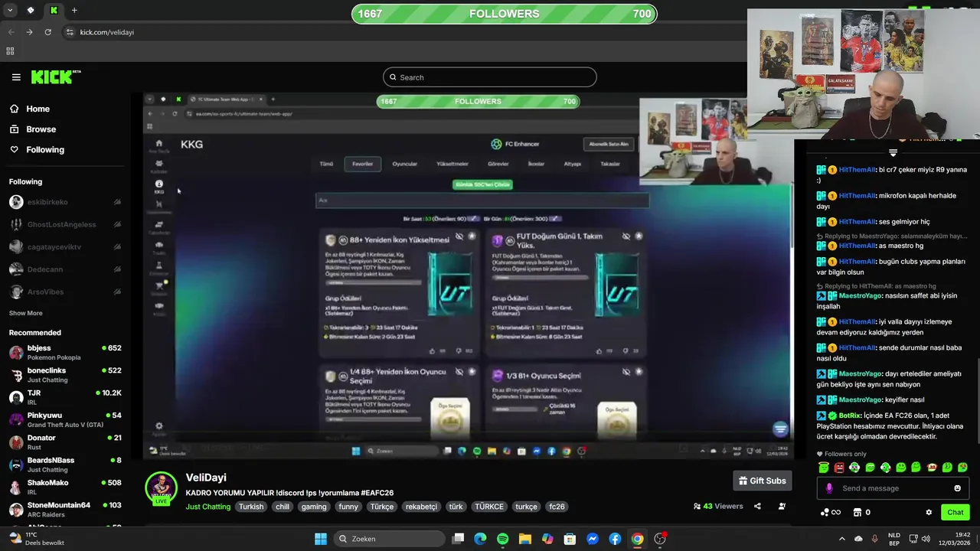Click VeliDayi streamer avatar
Viewport: 980px width, 551px height.
(x=161, y=488)
